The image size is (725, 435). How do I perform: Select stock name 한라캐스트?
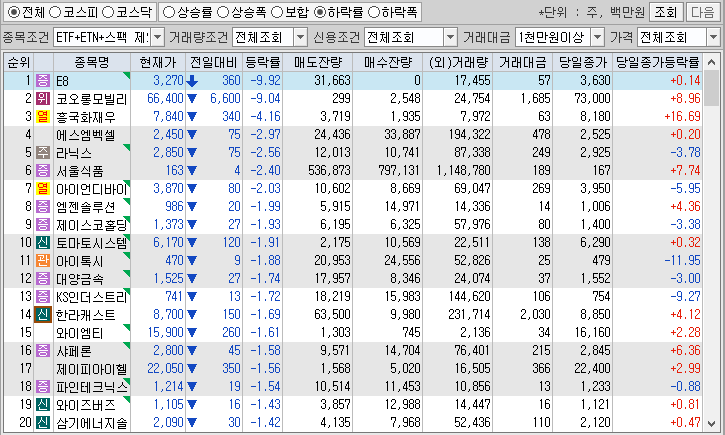point(86,315)
